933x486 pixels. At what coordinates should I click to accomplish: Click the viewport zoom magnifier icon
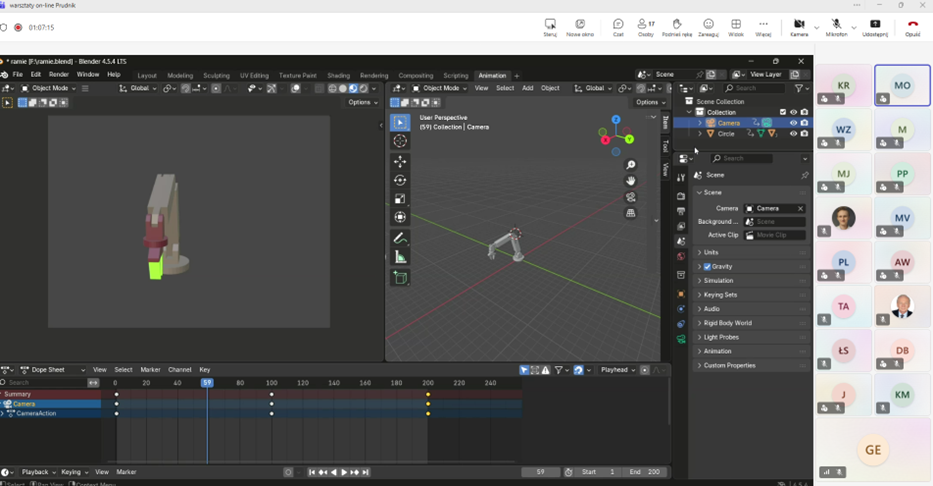631,165
